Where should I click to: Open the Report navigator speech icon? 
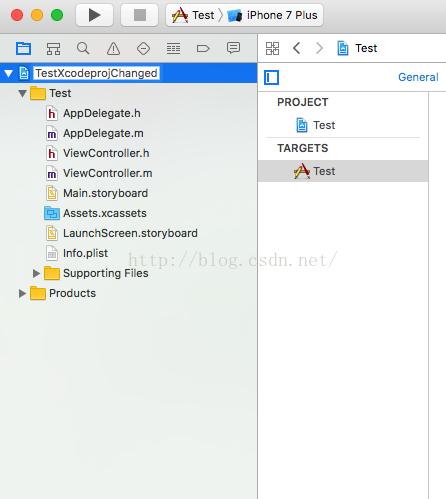click(x=233, y=48)
